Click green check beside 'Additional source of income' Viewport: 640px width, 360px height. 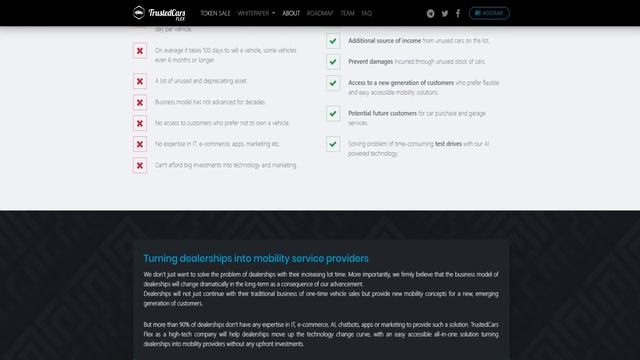coord(333,41)
